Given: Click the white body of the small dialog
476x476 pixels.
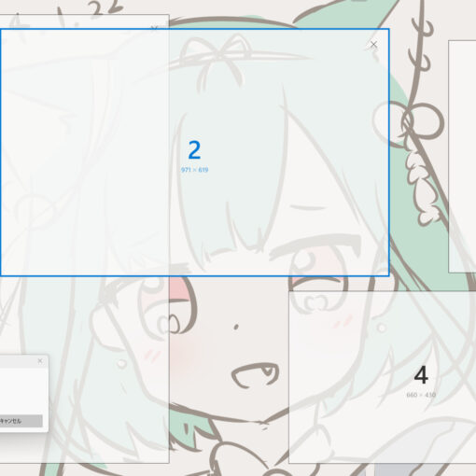Looking at the screenshot, I should [21, 389].
